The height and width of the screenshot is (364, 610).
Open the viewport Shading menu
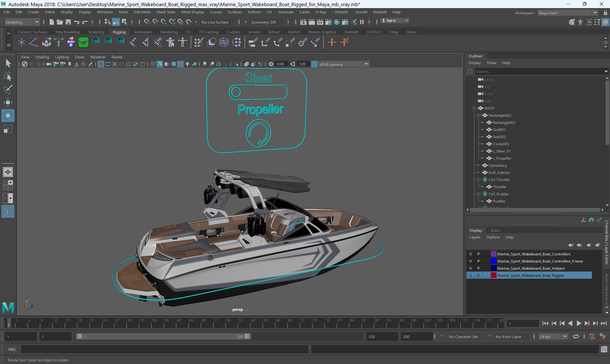coord(42,57)
